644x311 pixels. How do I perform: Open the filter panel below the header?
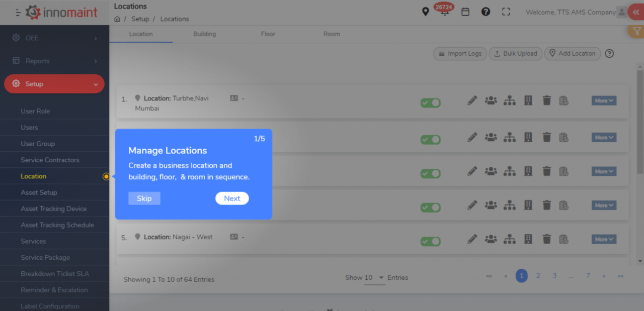636,31
